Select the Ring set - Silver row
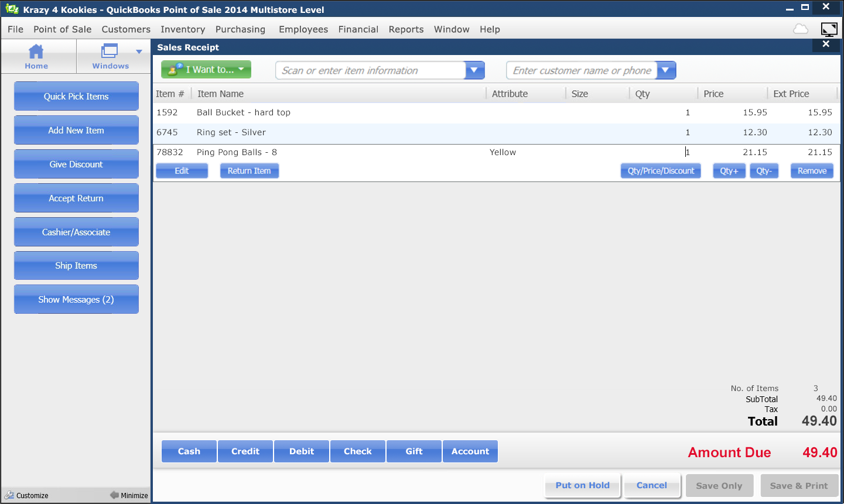The height and width of the screenshot is (504, 844). pos(496,132)
